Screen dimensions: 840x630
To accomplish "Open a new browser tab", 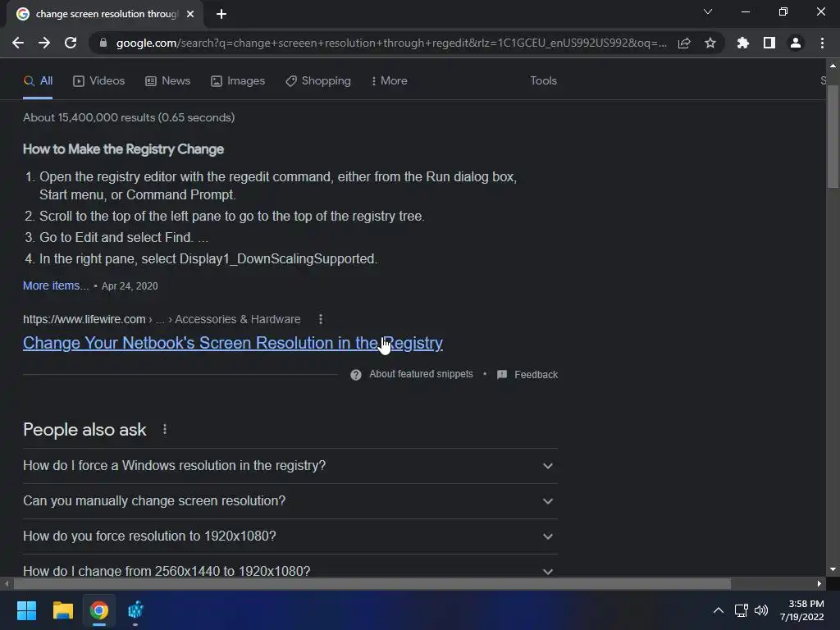I will [x=221, y=14].
